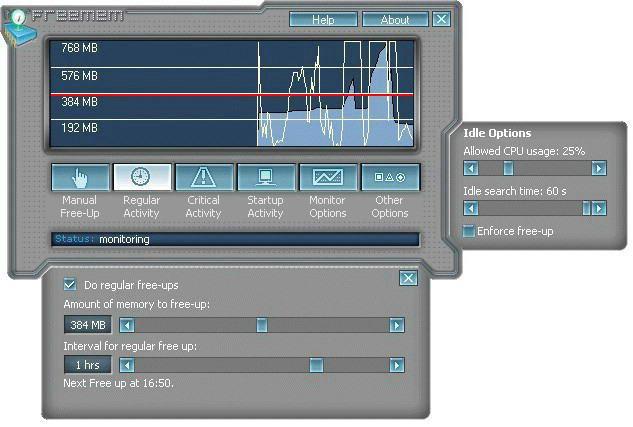633x427 pixels.
Task: Click the memory amount slider handle
Action: [x=262, y=325]
